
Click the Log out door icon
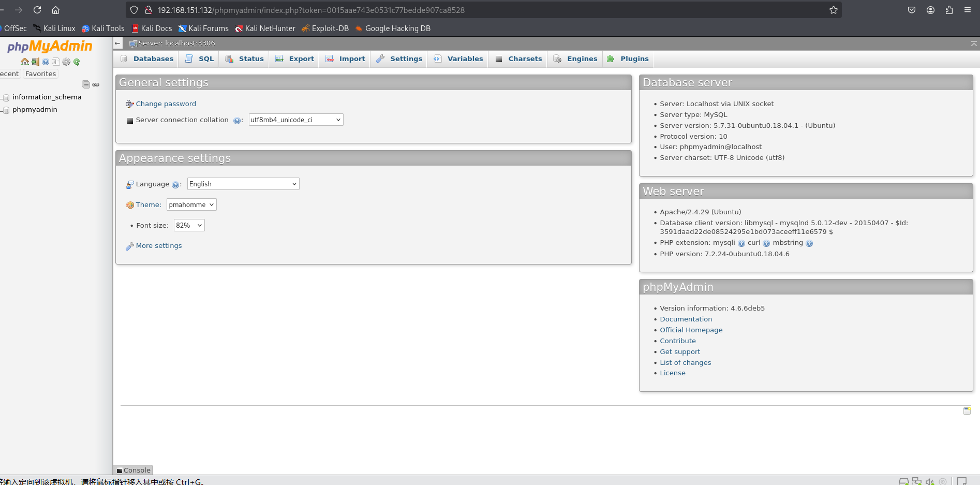(x=35, y=62)
